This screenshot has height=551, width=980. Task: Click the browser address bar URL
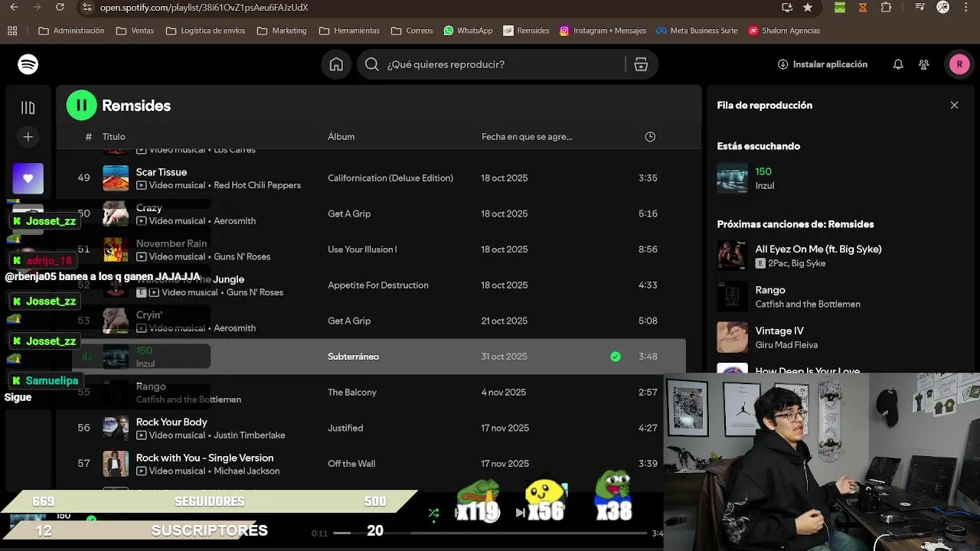pyautogui.click(x=204, y=8)
